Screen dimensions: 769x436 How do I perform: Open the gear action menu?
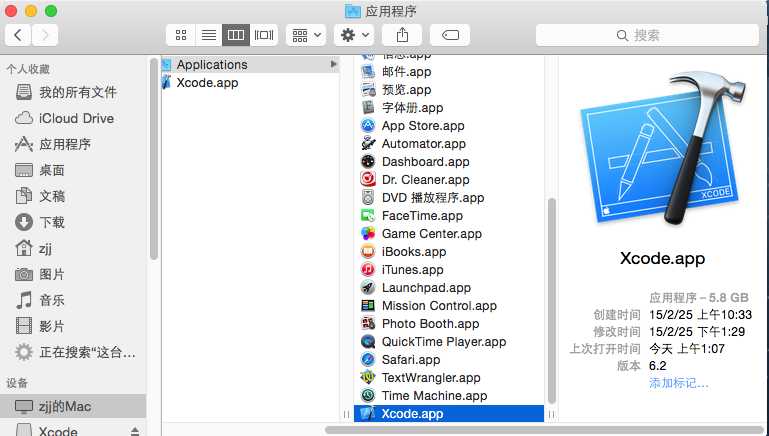(354, 35)
